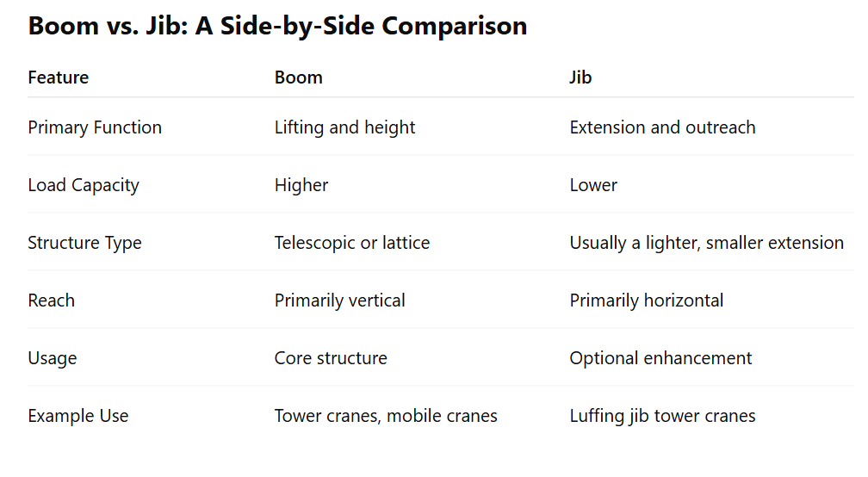The height and width of the screenshot is (477, 868).
Task: Select the Jib column header
Action: click(x=580, y=77)
